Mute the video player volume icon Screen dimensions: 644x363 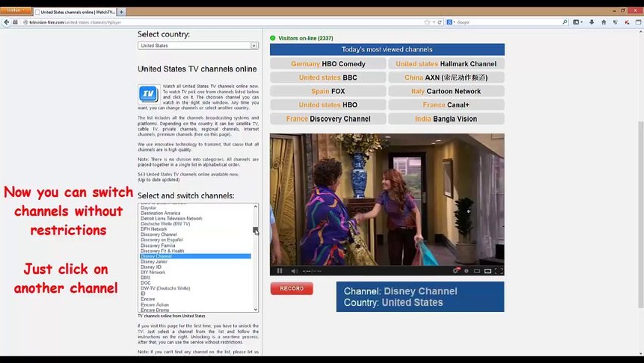[x=294, y=271]
